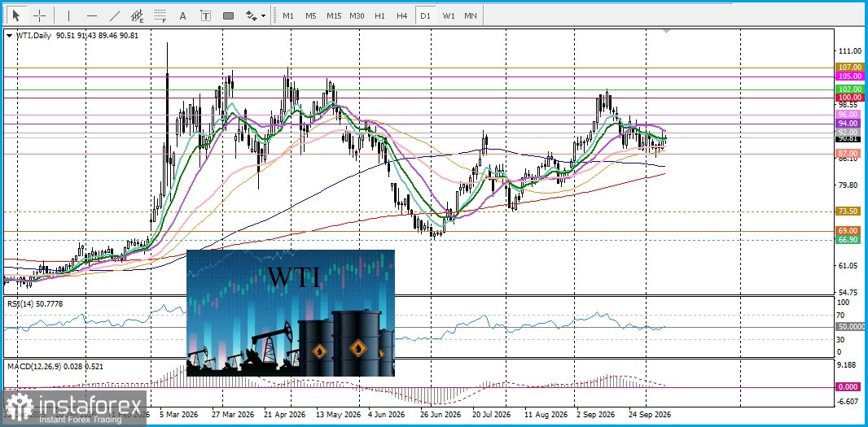Click the 111.00 price axis value

(x=850, y=51)
